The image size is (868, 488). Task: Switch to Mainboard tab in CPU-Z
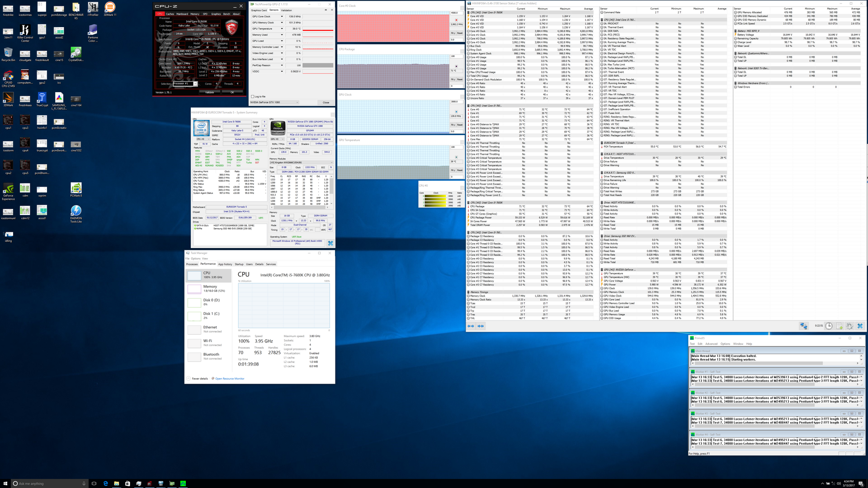click(182, 14)
